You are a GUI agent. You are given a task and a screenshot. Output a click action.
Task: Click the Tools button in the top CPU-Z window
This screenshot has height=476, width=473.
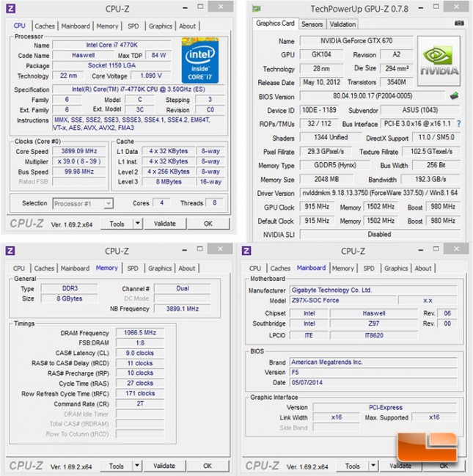coord(117,224)
